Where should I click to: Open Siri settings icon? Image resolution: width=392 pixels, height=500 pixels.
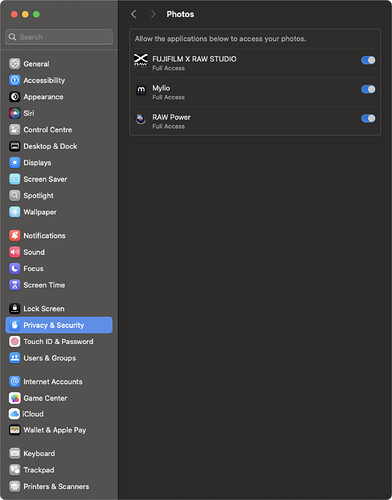[15, 113]
